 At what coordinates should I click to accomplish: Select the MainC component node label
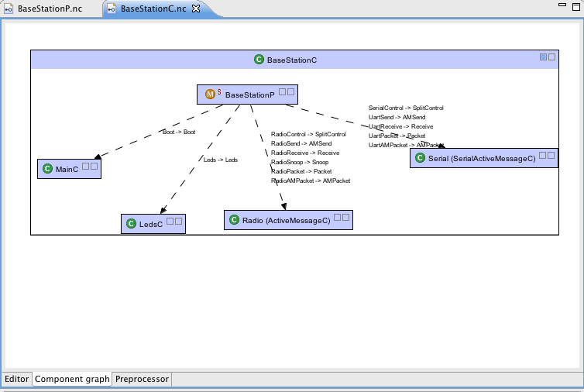(x=67, y=169)
